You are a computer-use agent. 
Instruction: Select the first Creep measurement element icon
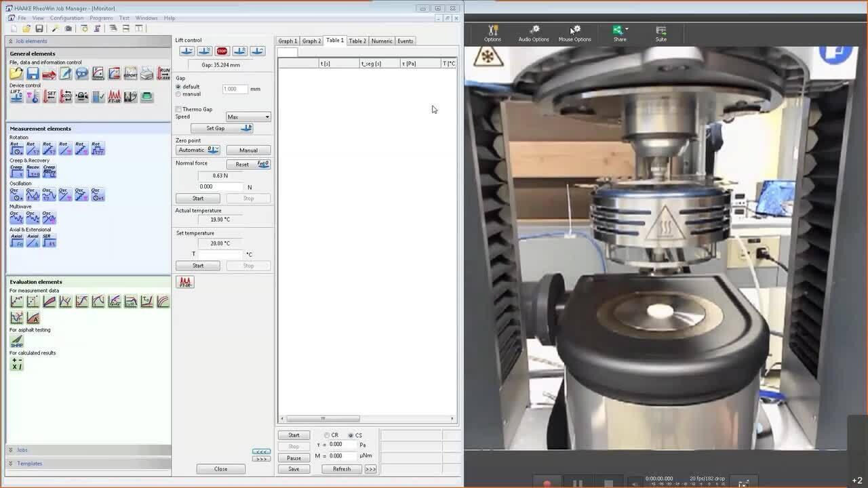point(16,171)
